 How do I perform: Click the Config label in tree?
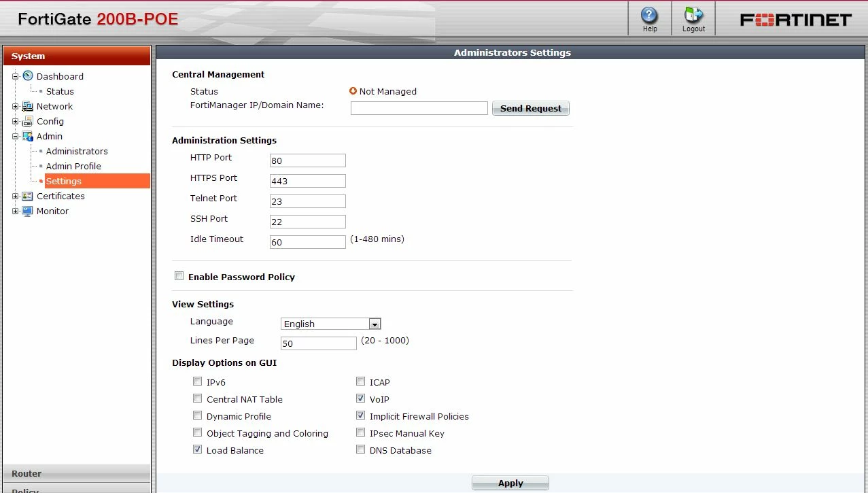click(50, 121)
